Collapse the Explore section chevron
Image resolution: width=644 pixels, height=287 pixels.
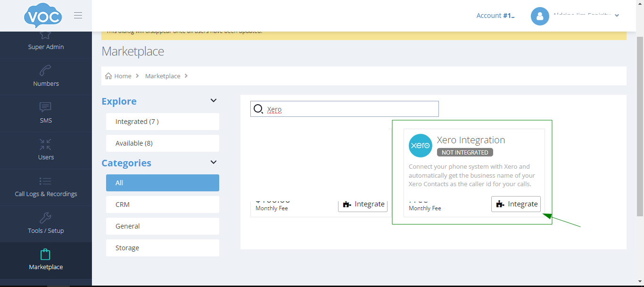pyautogui.click(x=214, y=101)
